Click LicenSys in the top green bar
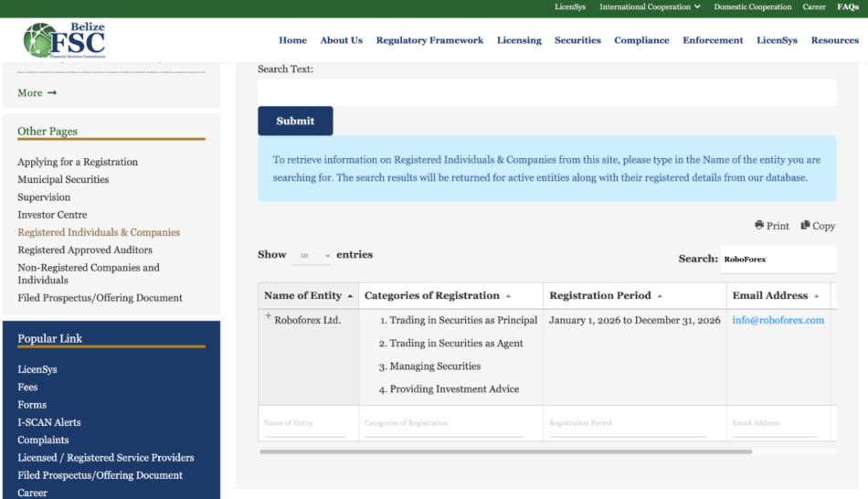Screen dimensions: 868x499 point(570,6)
